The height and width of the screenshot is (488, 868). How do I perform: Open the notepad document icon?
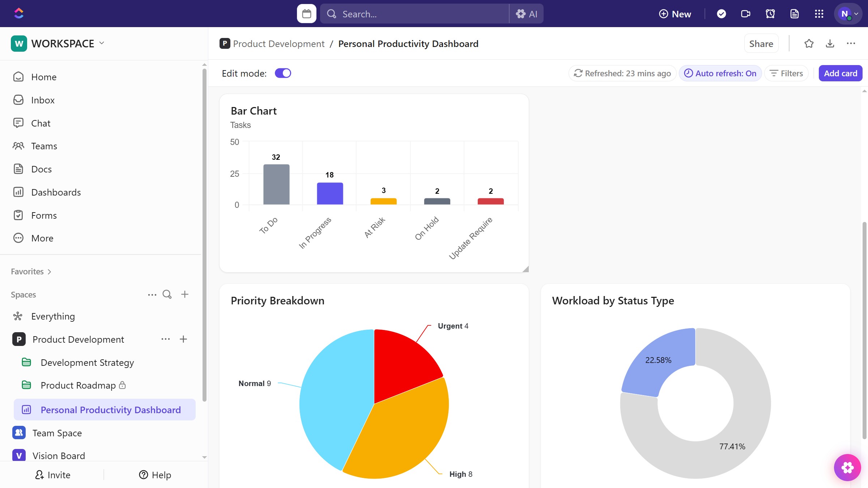coord(795,14)
